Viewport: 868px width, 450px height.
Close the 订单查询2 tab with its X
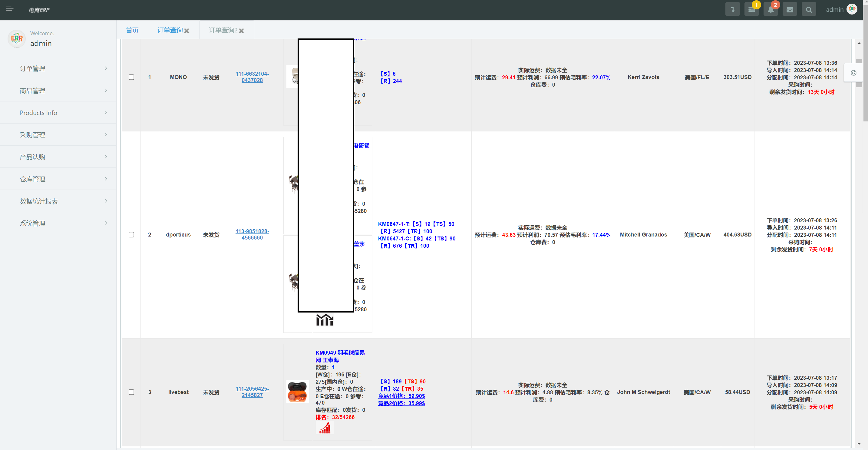pos(241,31)
